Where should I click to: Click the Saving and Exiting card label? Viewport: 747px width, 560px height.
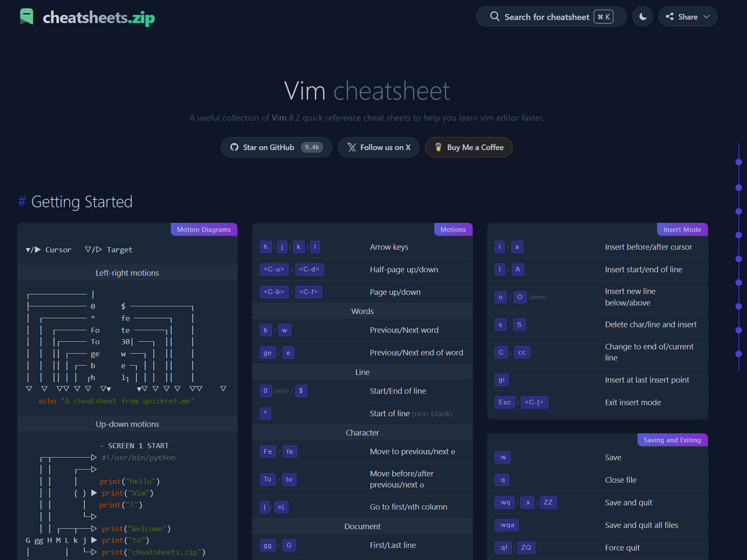(x=672, y=440)
